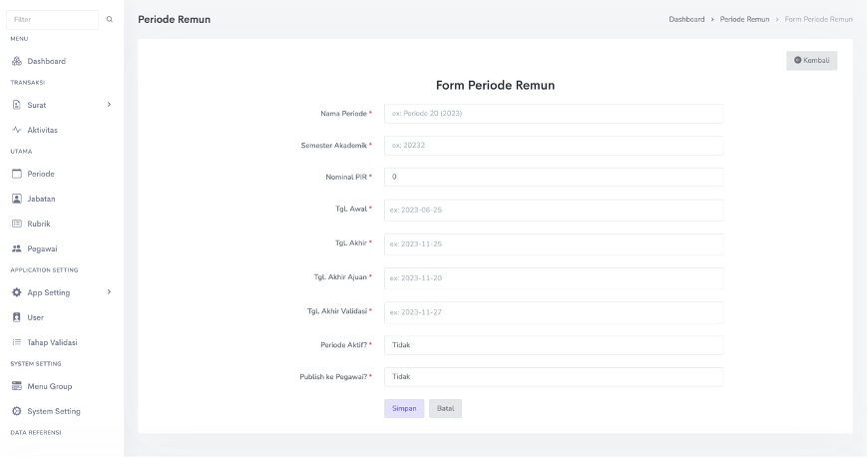Click the search magnifier icon beside Filter
This screenshot has height=459, width=868.
(109, 19)
